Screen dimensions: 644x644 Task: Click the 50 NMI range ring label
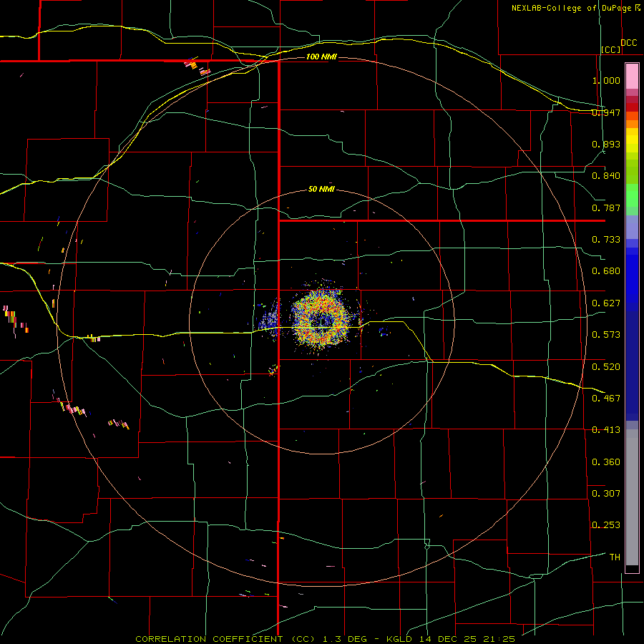click(321, 189)
